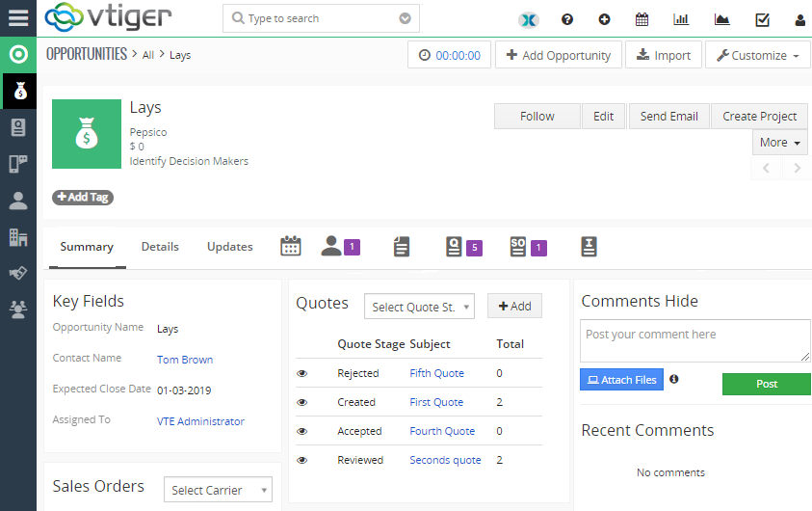Open the bar chart reports icon
The width and height of the screenshot is (812, 511).
680,19
